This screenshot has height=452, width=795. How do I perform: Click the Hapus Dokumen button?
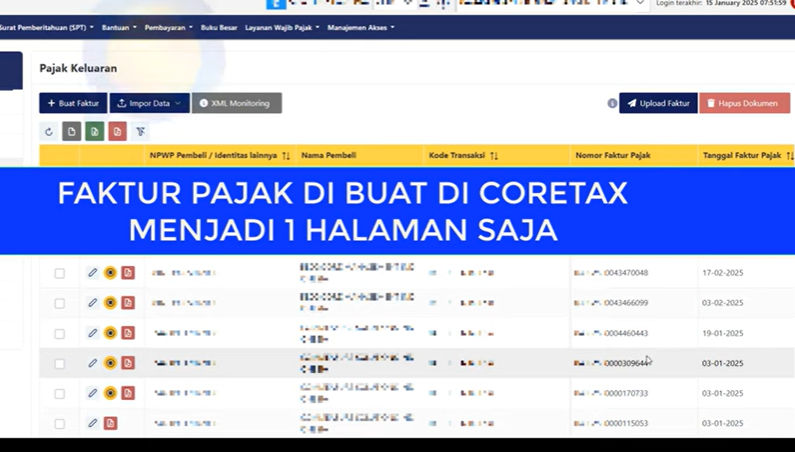744,103
